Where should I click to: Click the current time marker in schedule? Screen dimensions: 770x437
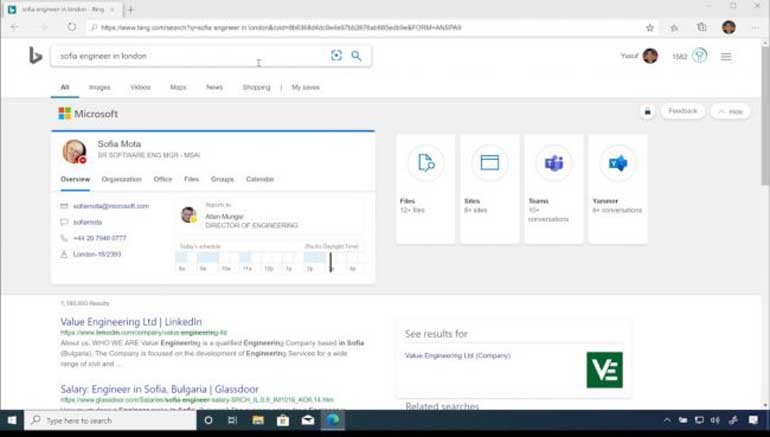pyautogui.click(x=330, y=262)
